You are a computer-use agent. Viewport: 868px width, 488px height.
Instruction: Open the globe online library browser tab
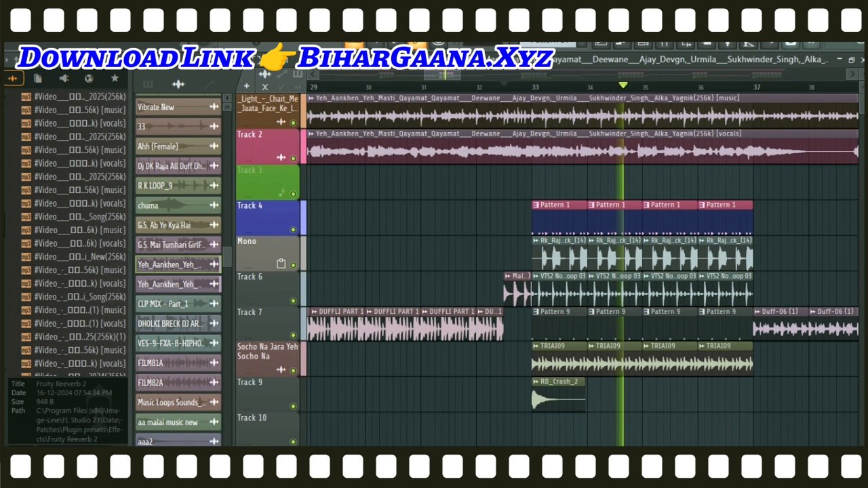pos(89,79)
